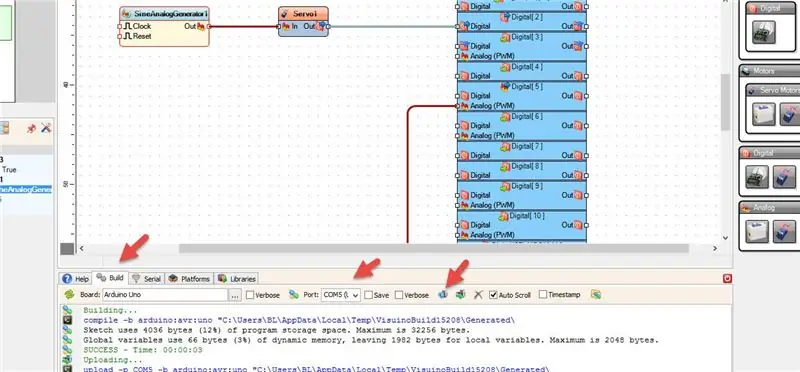Image resolution: width=800 pixels, height=372 pixels.
Task: Click the tools icon beside the pin
Action: (x=46, y=128)
